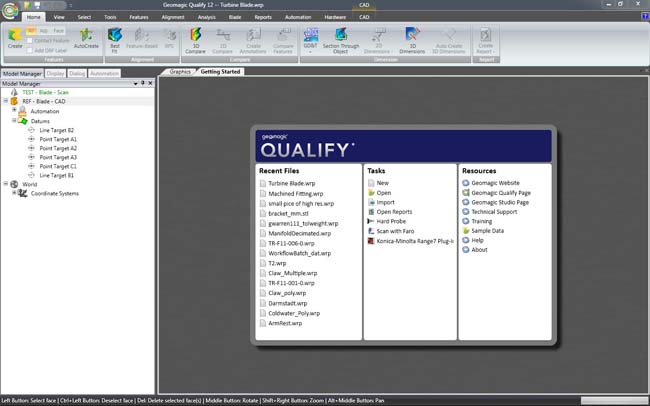
Task: Open the Blade ribbon tab
Action: pos(235,17)
